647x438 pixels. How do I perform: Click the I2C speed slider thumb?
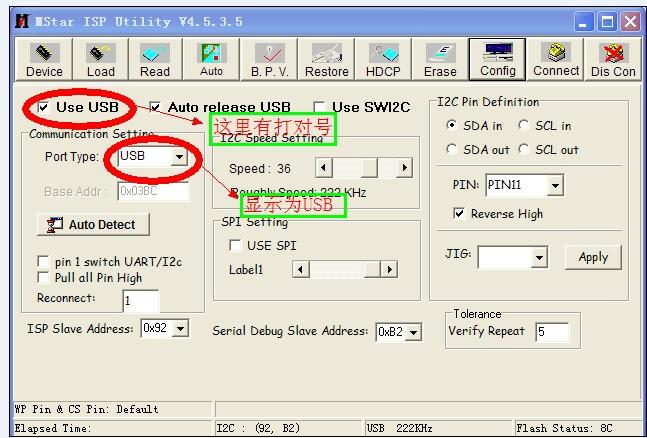click(370, 168)
